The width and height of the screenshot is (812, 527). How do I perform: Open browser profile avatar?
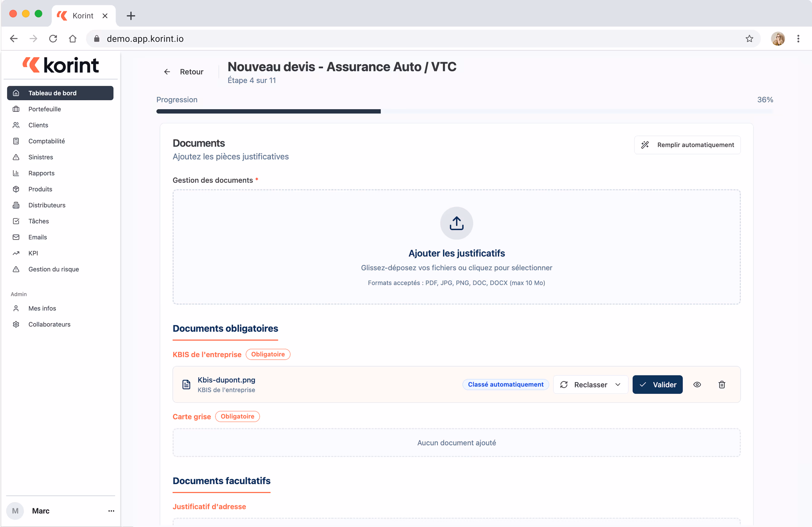pyautogui.click(x=778, y=38)
